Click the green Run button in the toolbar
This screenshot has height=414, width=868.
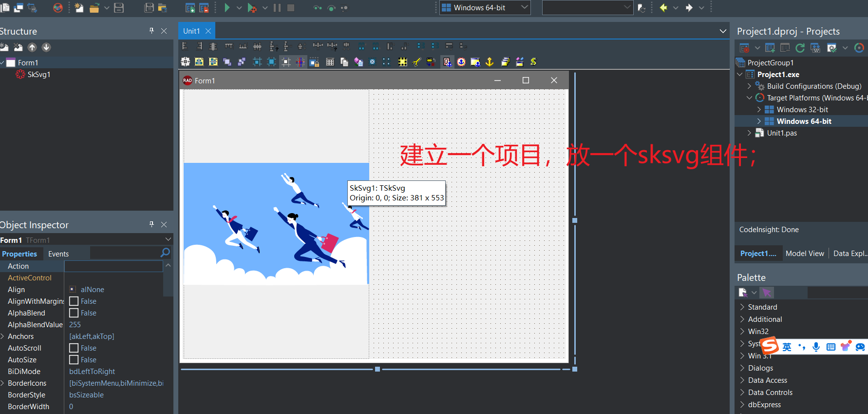click(227, 8)
